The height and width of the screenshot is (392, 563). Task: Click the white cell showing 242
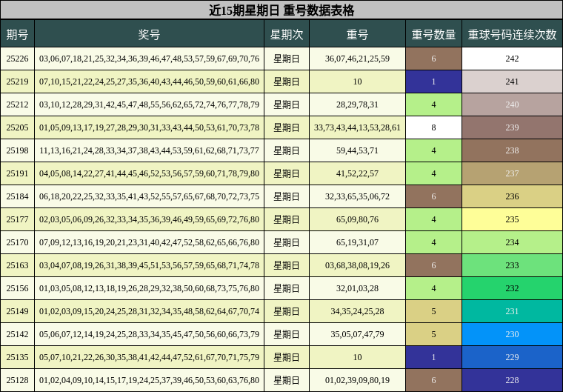tap(513, 59)
